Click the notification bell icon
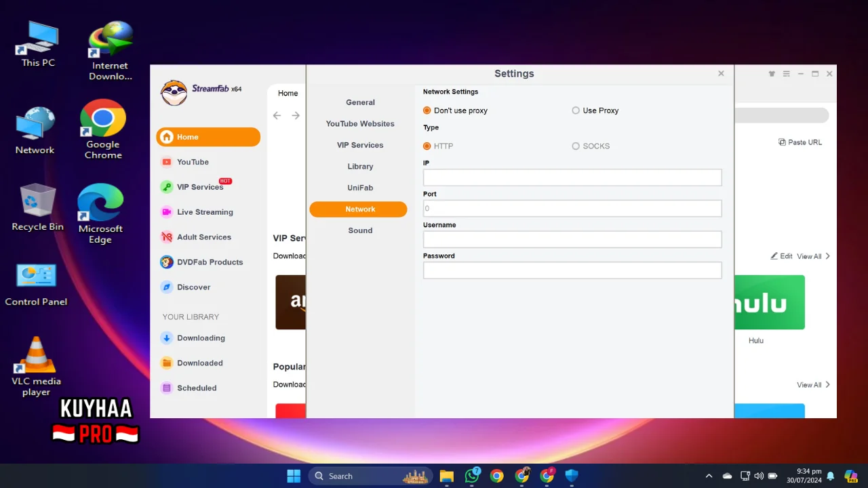 pyautogui.click(x=831, y=476)
